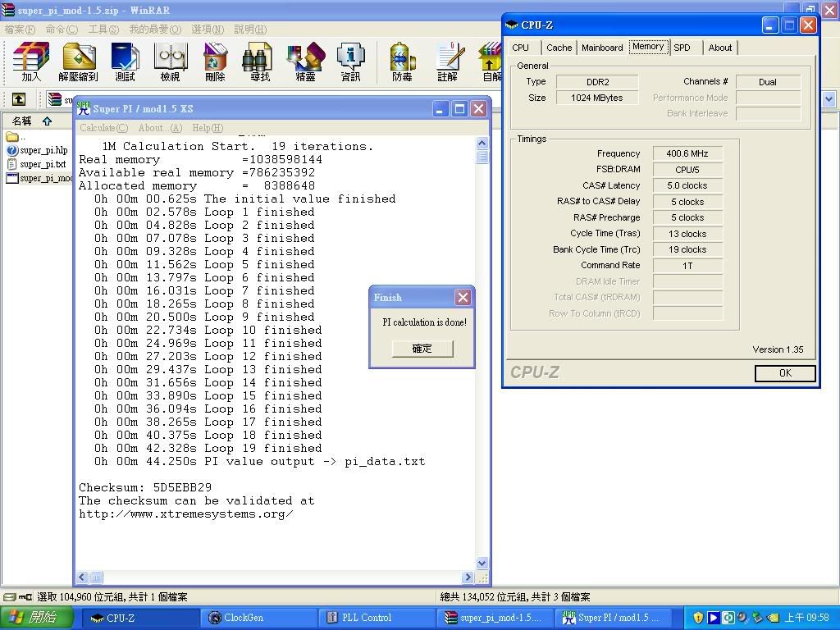This screenshot has height=630, width=840.
Task: Open the WinRAR 檔案(F) File menu
Action: [20, 29]
